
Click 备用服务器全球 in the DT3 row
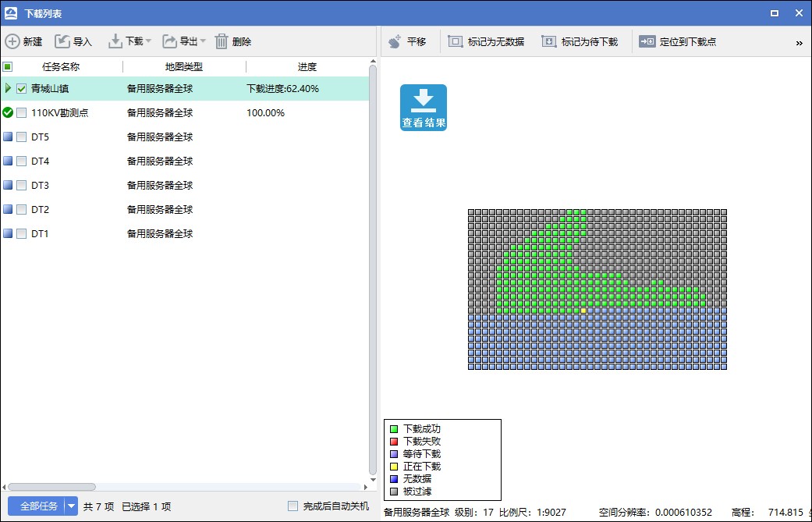click(x=160, y=186)
